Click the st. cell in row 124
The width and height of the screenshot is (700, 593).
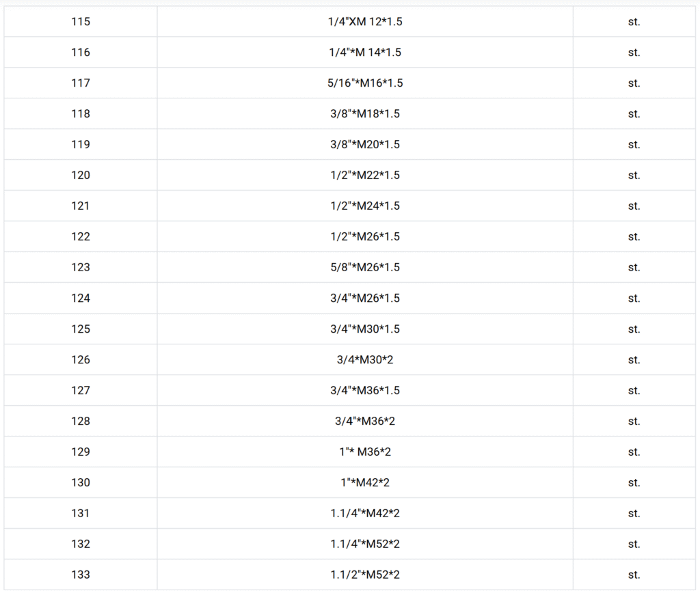[x=634, y=299]
